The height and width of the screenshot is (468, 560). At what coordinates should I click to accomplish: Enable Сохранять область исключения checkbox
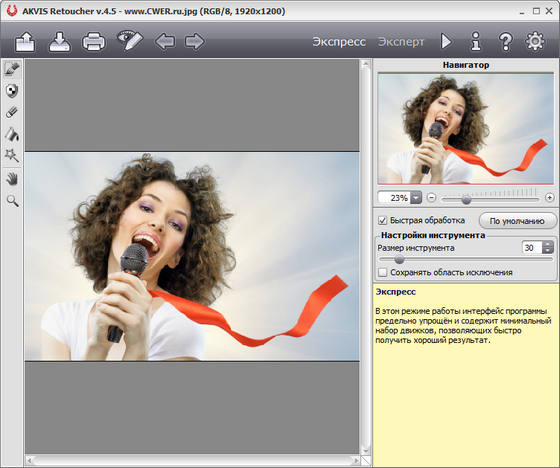click(382, 273)
